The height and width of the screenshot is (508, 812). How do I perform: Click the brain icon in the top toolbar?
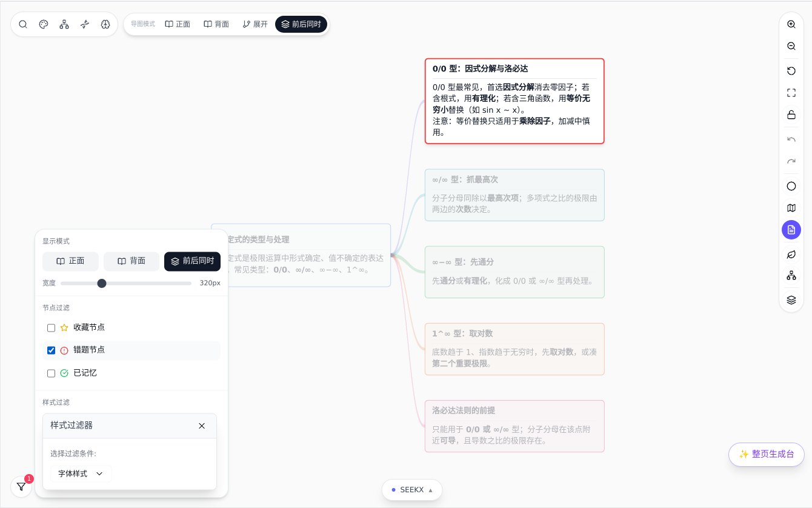(x=105, y=24)
